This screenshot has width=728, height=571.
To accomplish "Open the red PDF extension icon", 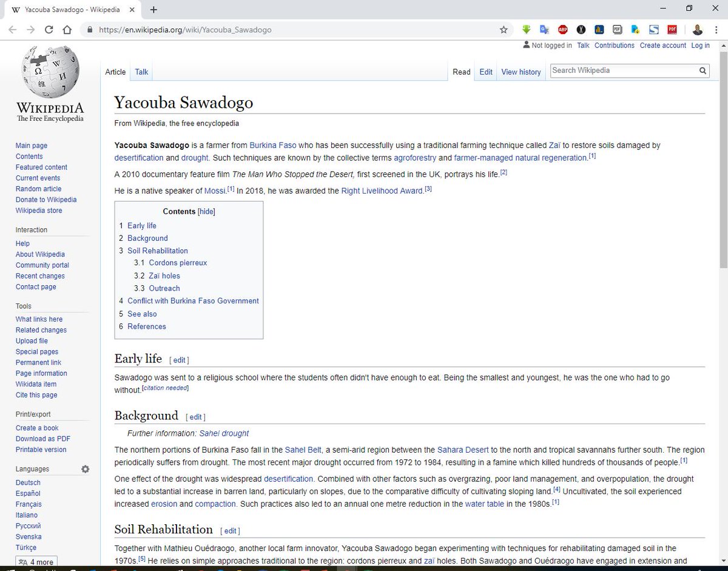I will pos(672,29).
